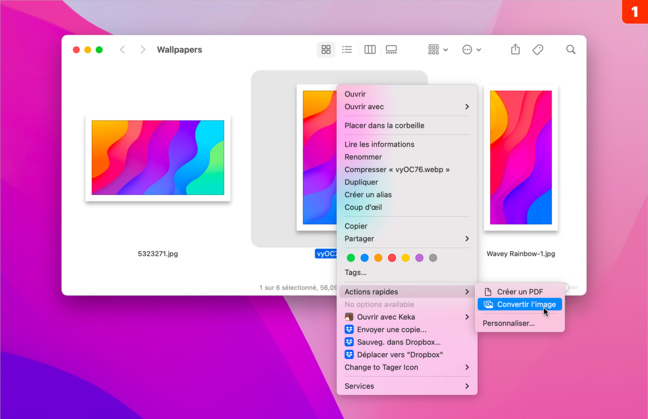Screen dimensions: 648x419
Task: Apply the purple tag color
Action: pyautogui.click(x=419, y=258)
